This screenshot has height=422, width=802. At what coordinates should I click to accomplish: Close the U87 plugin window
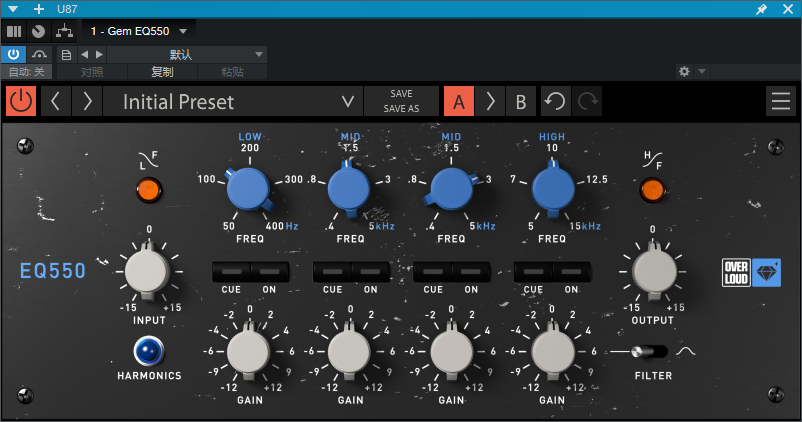click(788, 9)
